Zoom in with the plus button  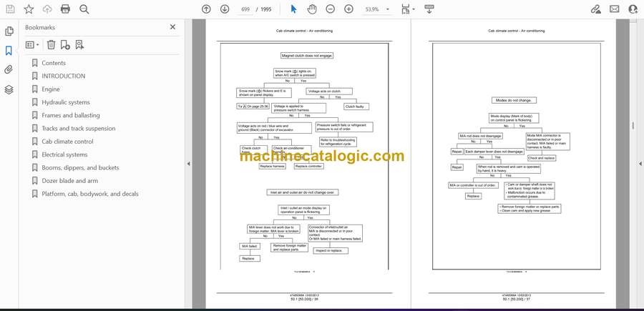tap(348, 9)
